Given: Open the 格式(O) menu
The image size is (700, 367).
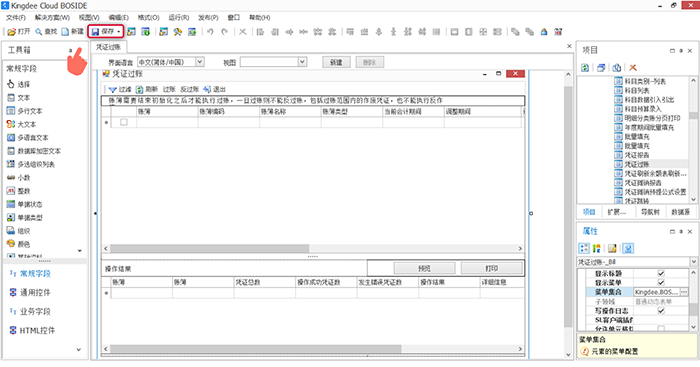Looking at the screenshot, I should tap(148, 17).
